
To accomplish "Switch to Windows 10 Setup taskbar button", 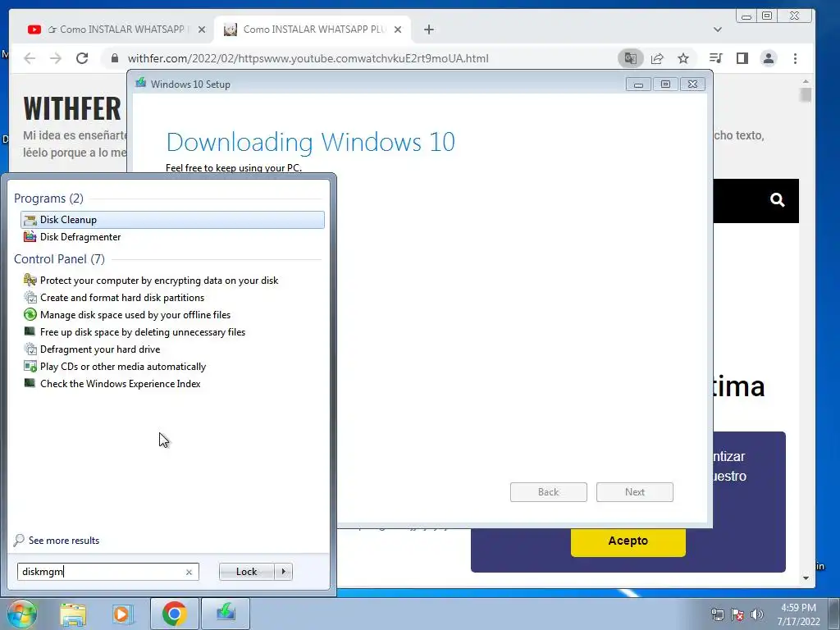I will click(x=226, y=614).
